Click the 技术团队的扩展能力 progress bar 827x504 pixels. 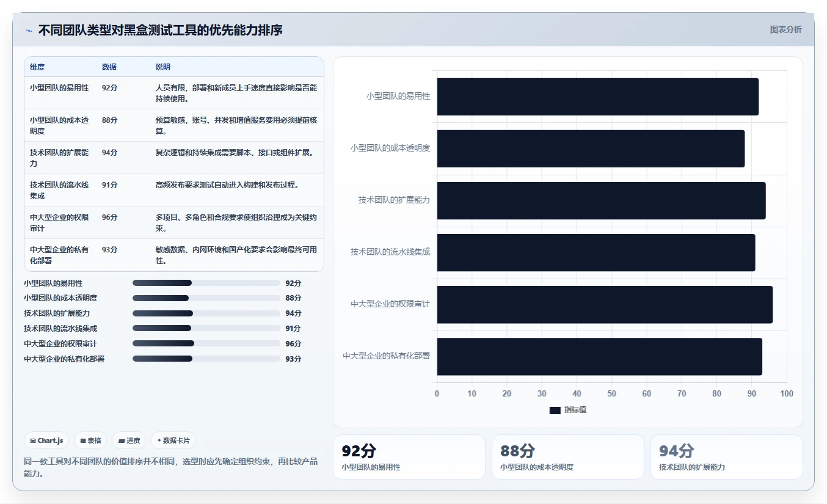[x=206, y=313]
